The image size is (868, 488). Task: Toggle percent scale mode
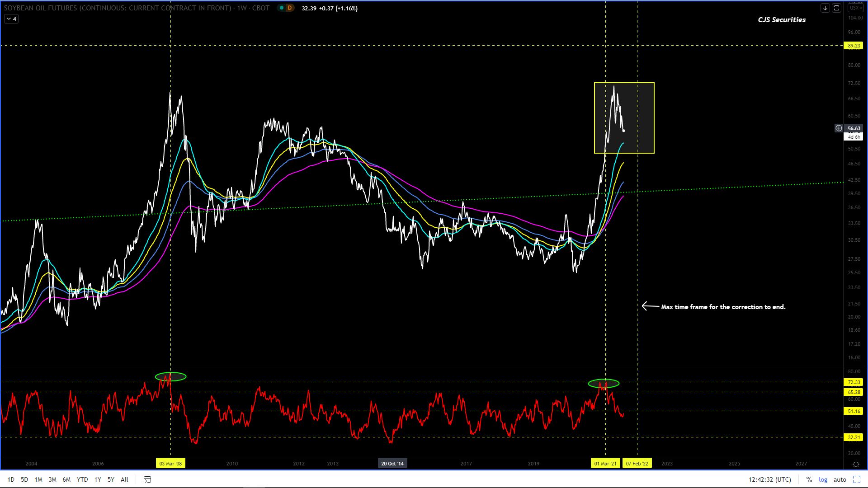tap(809, 479)
